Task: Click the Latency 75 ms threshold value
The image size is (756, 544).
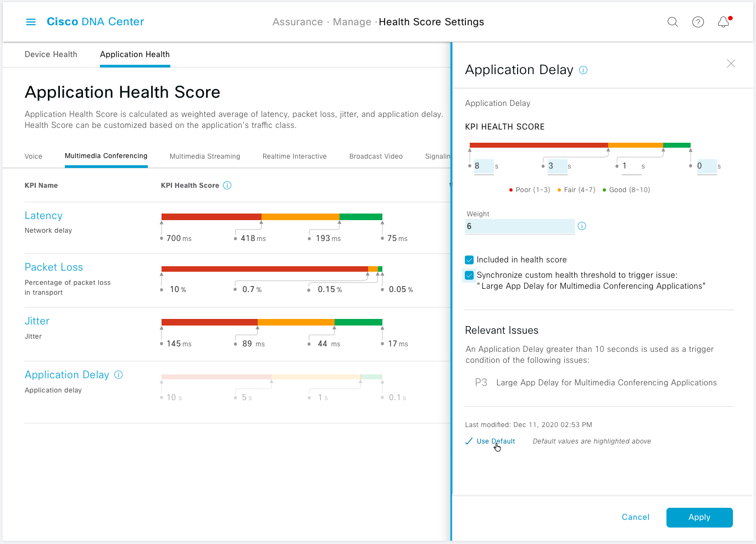Action: (x=397, y=238)
